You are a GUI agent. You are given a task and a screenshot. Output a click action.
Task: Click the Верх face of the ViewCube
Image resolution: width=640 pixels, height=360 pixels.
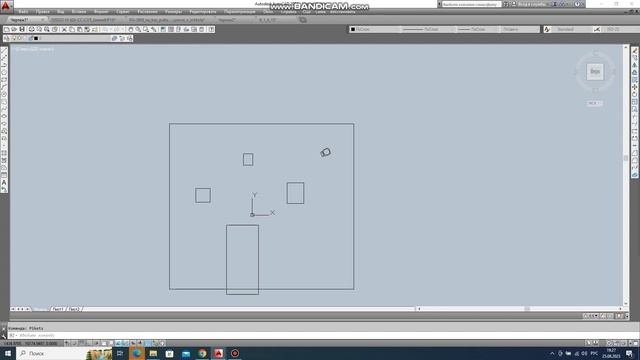click(x=595, y=72)
